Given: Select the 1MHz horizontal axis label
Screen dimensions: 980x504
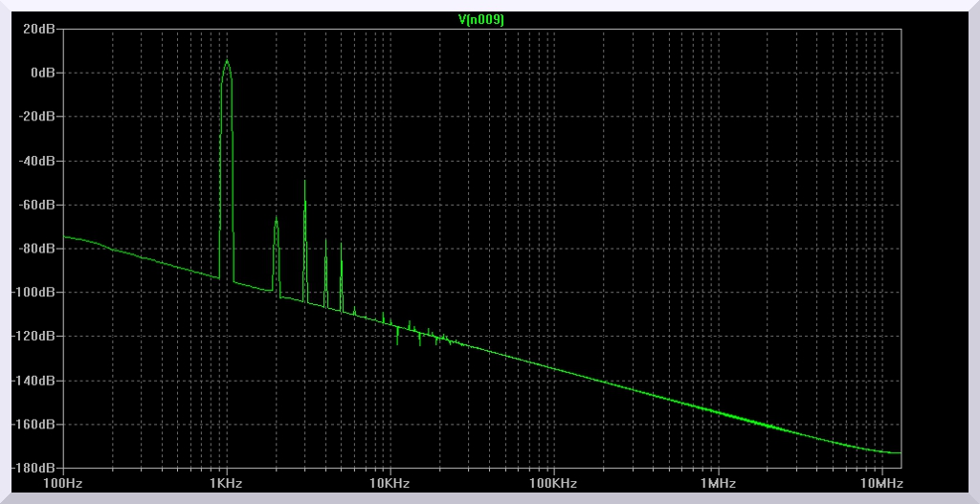Looking at the screenshot, I should point(717,484).
